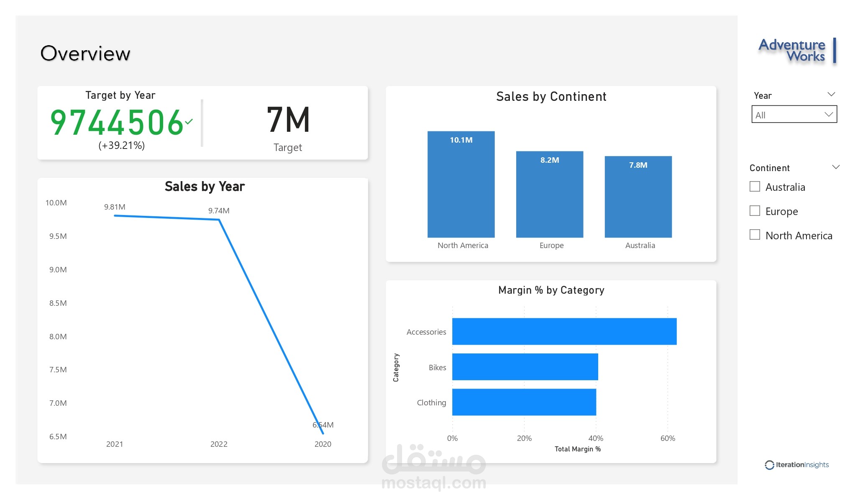Enable the Australia continent checkbox
Image resolution: width=868 pixels, height=502 pixels.
pyautogui.click(x=755, y=186)
